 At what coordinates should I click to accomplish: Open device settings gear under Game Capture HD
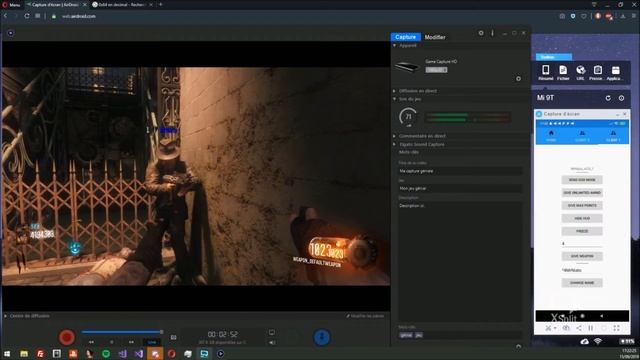[x=518, y=78]
